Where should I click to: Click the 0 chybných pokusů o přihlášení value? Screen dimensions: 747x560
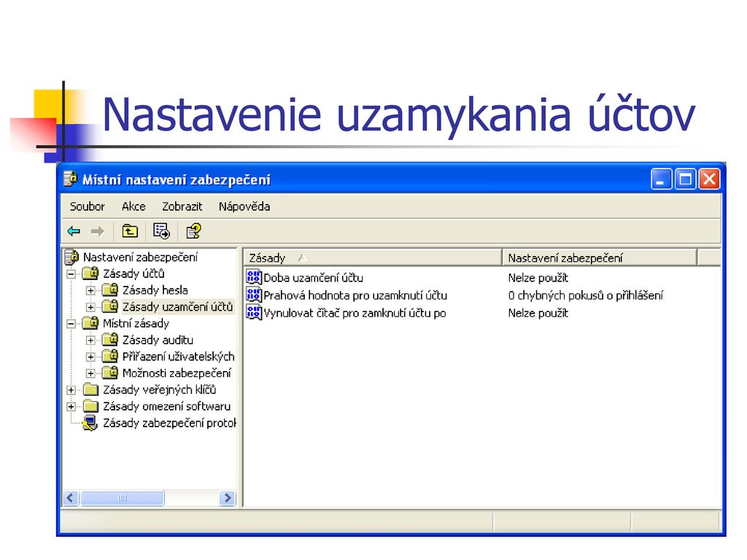click(585, 295)
